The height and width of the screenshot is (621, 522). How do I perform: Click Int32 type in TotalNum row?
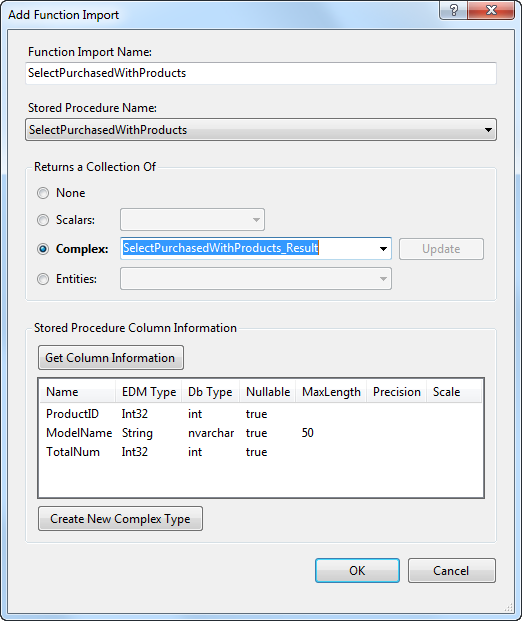click(x=135, y=452)
